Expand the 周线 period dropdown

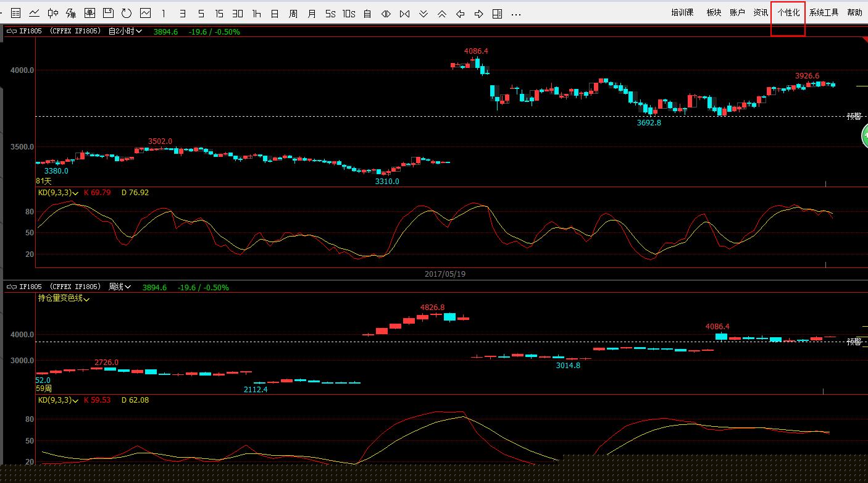point(120,287)
